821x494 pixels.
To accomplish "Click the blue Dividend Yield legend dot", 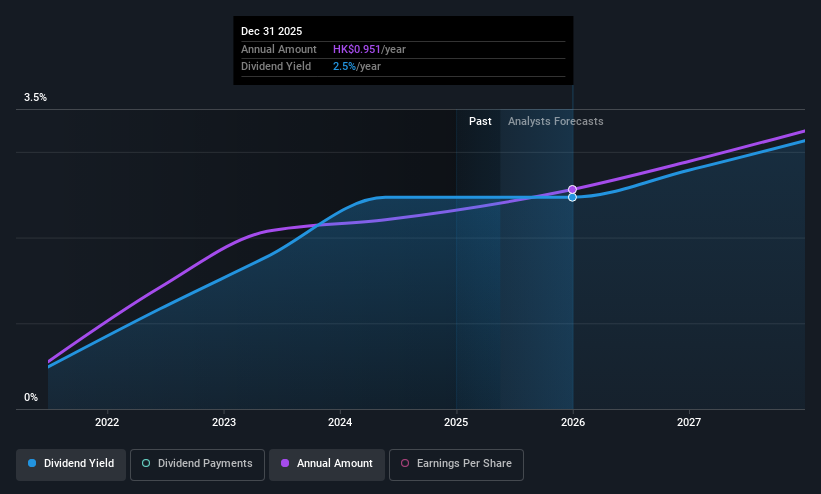I will (x=32, y=463).
